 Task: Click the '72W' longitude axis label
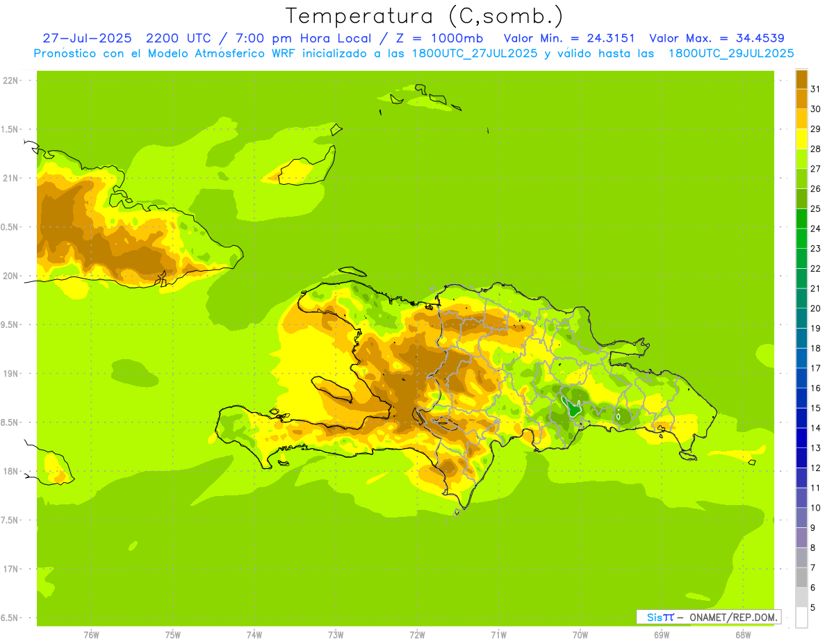pyautogui.click(x=417, y=634)
